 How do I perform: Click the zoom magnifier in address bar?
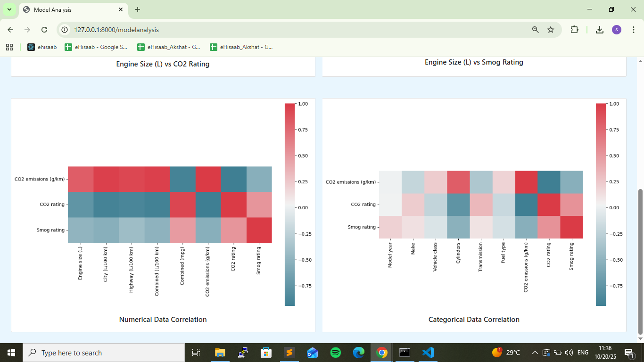(x=535, y=30)
